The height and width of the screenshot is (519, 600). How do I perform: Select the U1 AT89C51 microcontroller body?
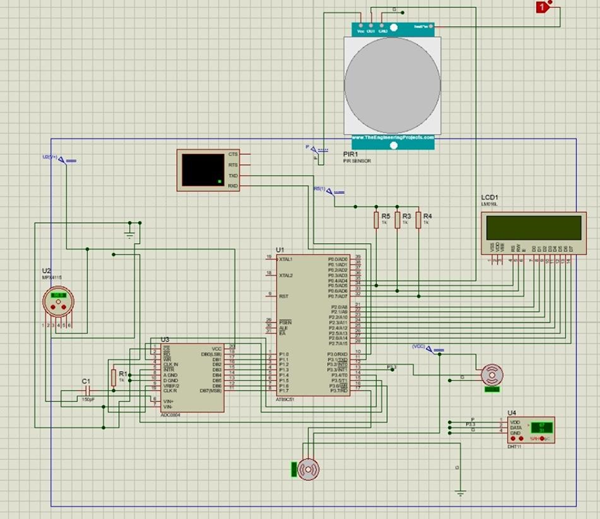313,325
